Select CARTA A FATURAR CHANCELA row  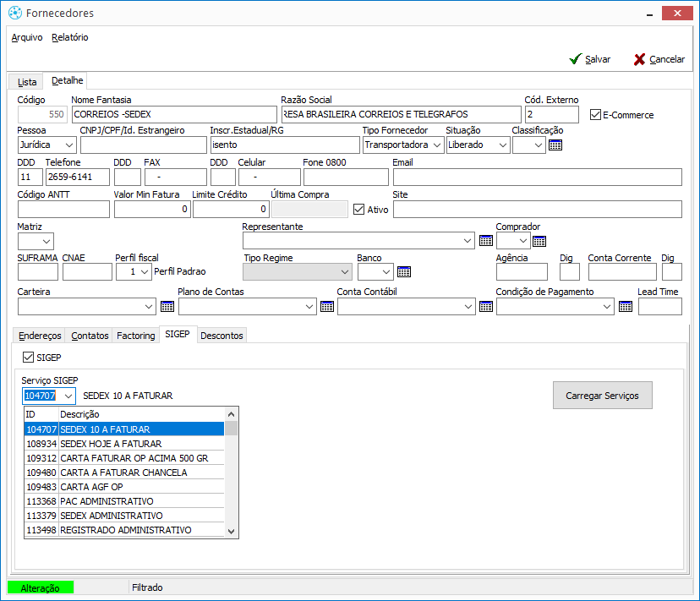click(124, 473)
